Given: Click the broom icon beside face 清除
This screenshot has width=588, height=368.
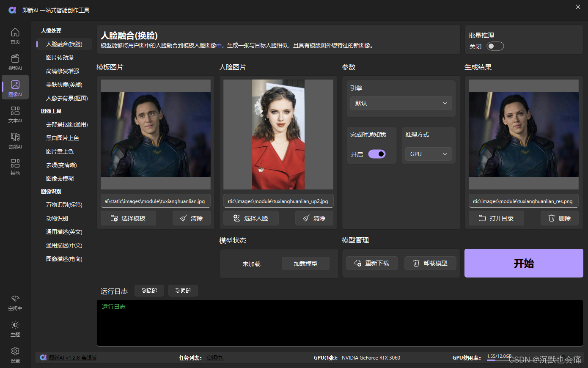Looking at the screenshot, I should tap(306, 218).
